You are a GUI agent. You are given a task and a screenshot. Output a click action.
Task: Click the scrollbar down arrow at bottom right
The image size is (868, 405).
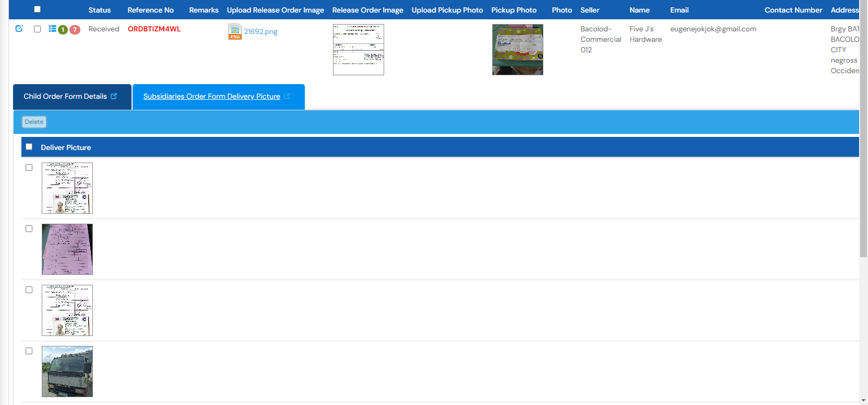tap(863, 400)
